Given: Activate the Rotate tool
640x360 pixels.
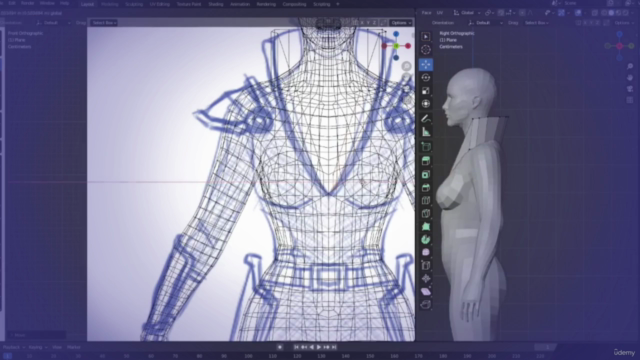Looking at the screenshot, I should [x=426, y=78].
